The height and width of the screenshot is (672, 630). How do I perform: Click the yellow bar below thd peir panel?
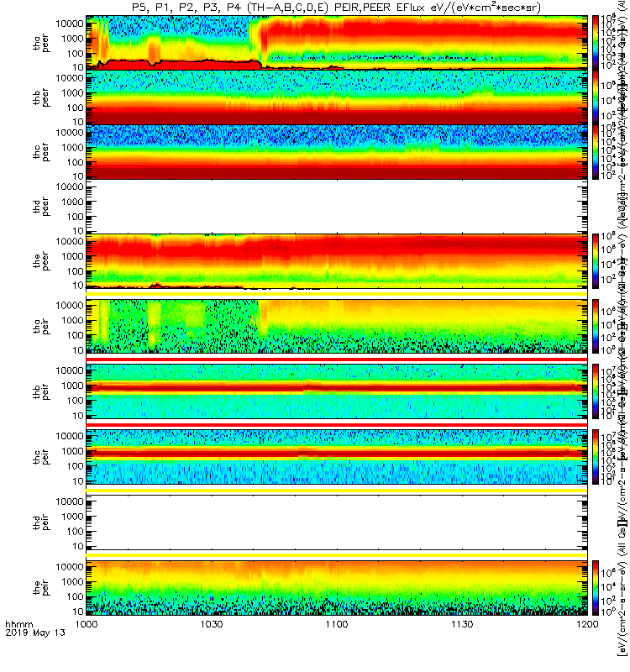(337, 555)
